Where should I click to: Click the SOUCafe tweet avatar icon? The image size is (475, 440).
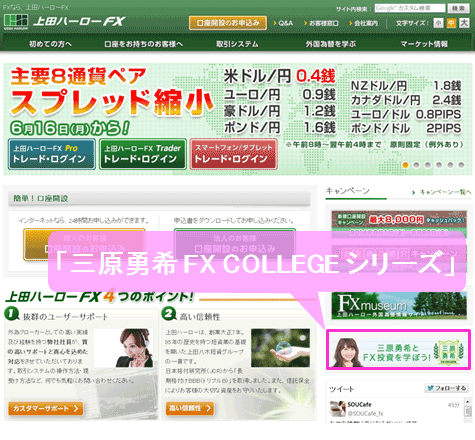(337, 409)
